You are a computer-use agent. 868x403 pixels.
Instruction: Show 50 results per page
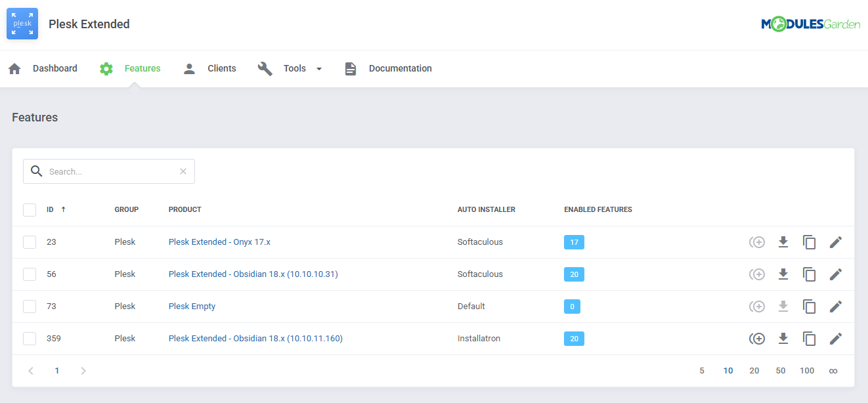pyautogui.click(x=781, y=370)
